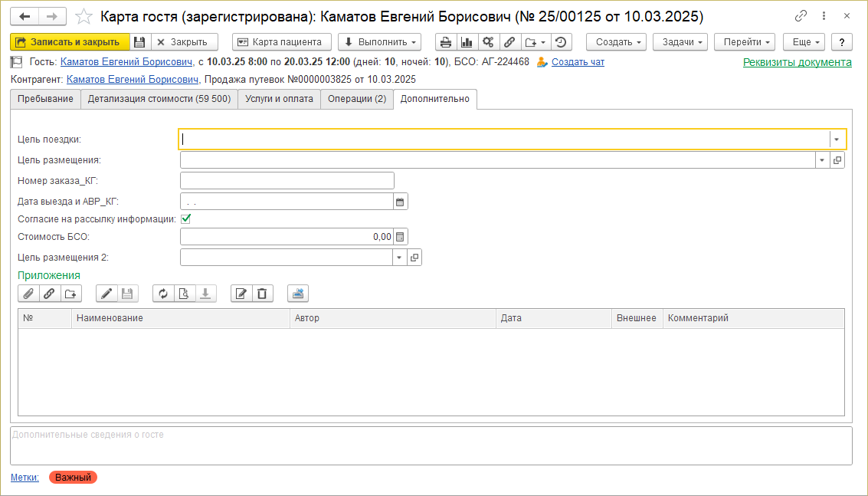Click the Номер заказа_КГ input field
Viewport: 868px width, 496px height.
(287, 181)
